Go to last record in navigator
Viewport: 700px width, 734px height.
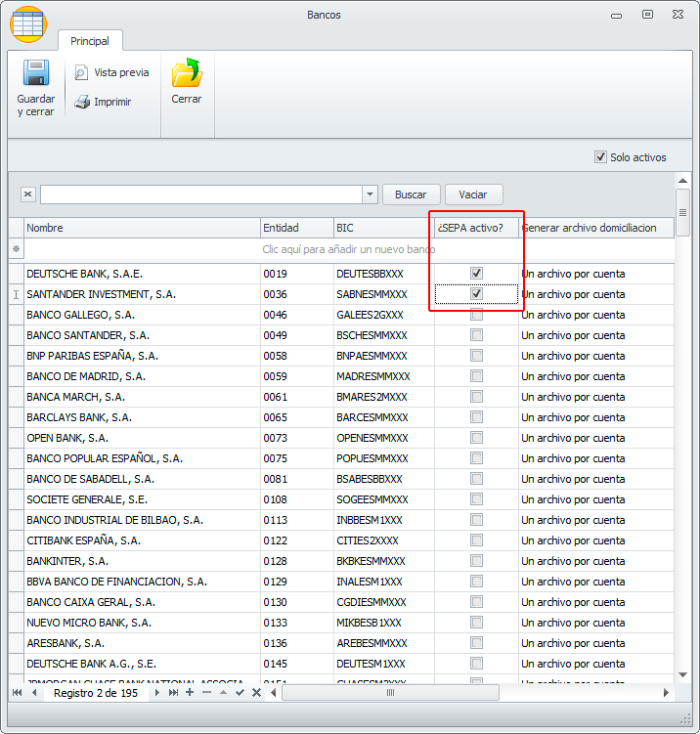coord(173,692)
